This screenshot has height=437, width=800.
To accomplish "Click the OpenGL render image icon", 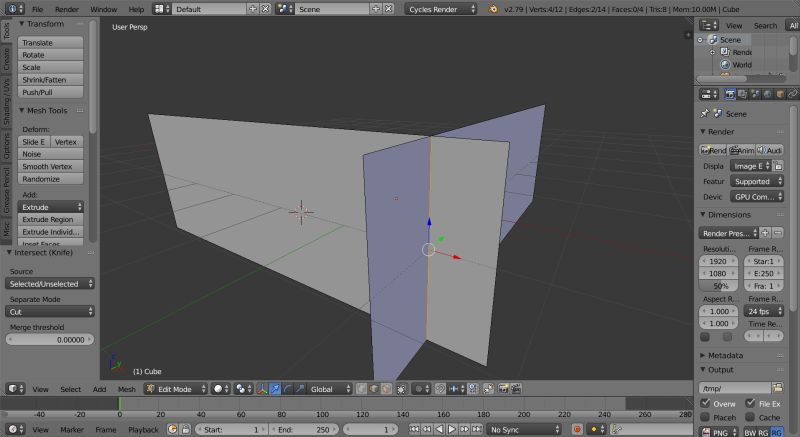I will tap(503, 389).
